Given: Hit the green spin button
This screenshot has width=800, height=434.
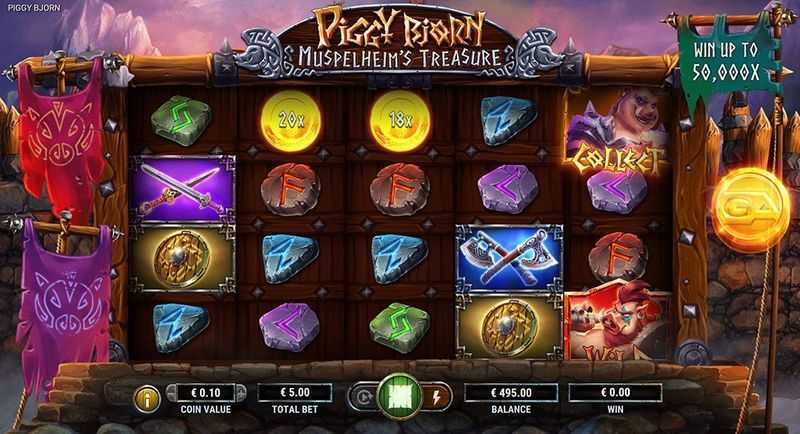Looking at the screenshot, I should point(400,396).
